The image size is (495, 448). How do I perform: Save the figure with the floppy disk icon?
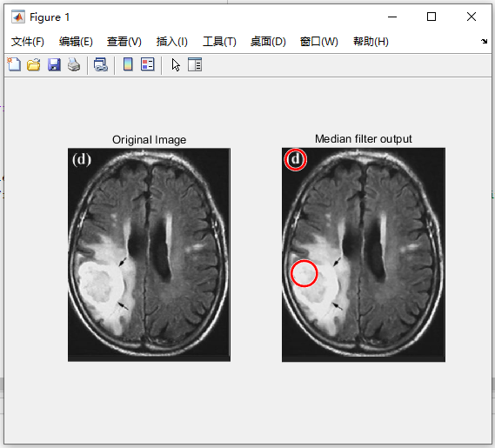(54, 64)
